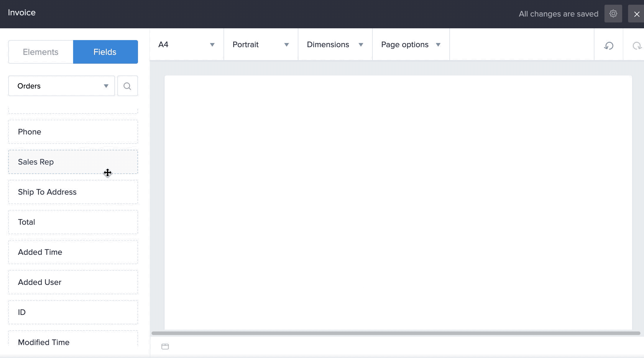Click the horizontal canvas scrollbar

(x=395, y=333)
